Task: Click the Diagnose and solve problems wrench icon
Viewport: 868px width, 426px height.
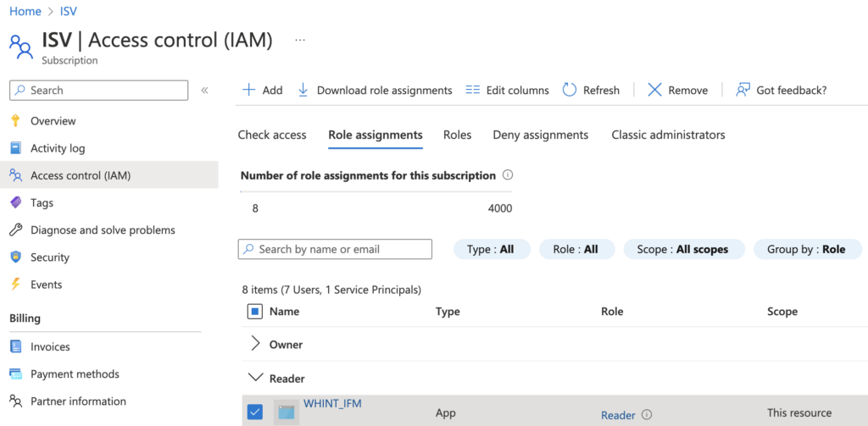Action: (x=16, y=230)
